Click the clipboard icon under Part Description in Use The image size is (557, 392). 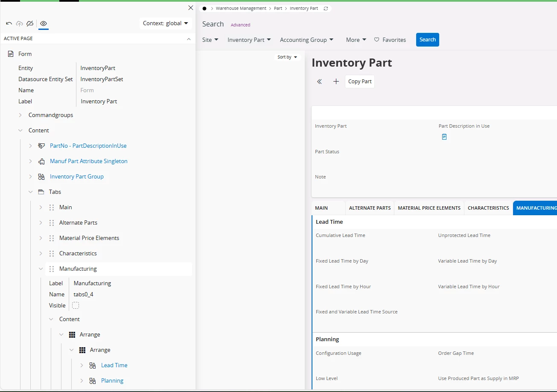[x=444, y=137]
